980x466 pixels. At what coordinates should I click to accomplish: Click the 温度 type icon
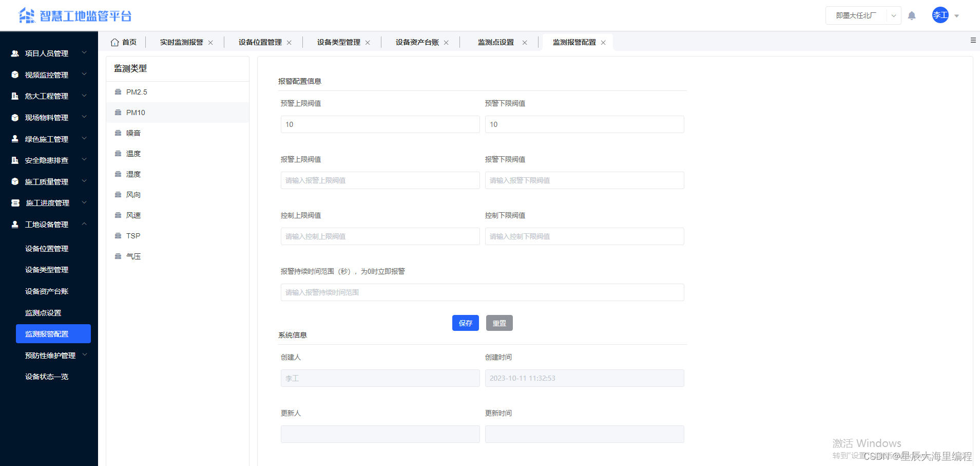click(118, 154)
